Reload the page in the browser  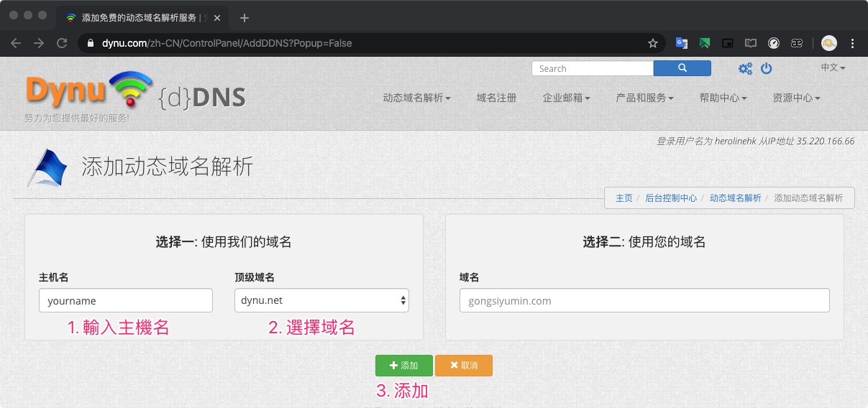point(62,43)
